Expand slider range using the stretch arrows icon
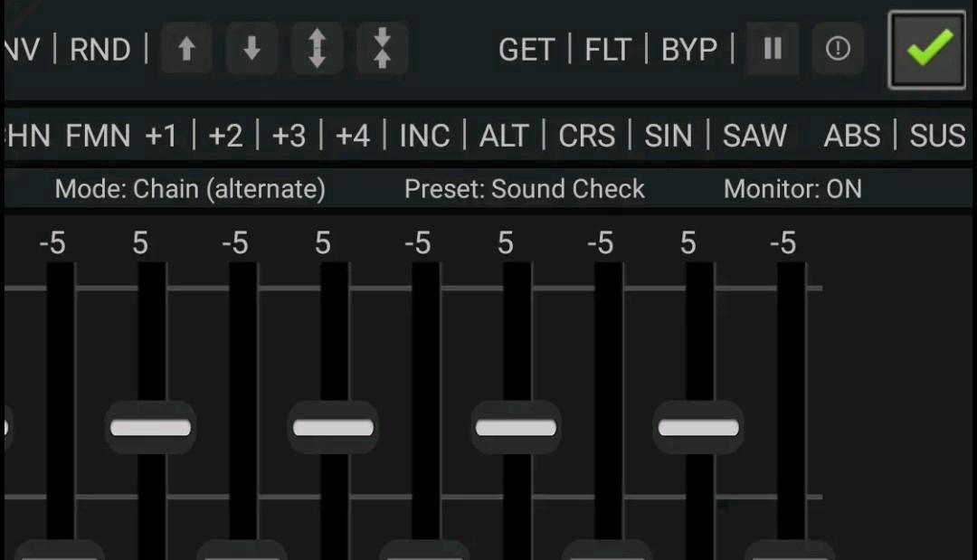Screen dimensions: 977x560 (316, 50)
